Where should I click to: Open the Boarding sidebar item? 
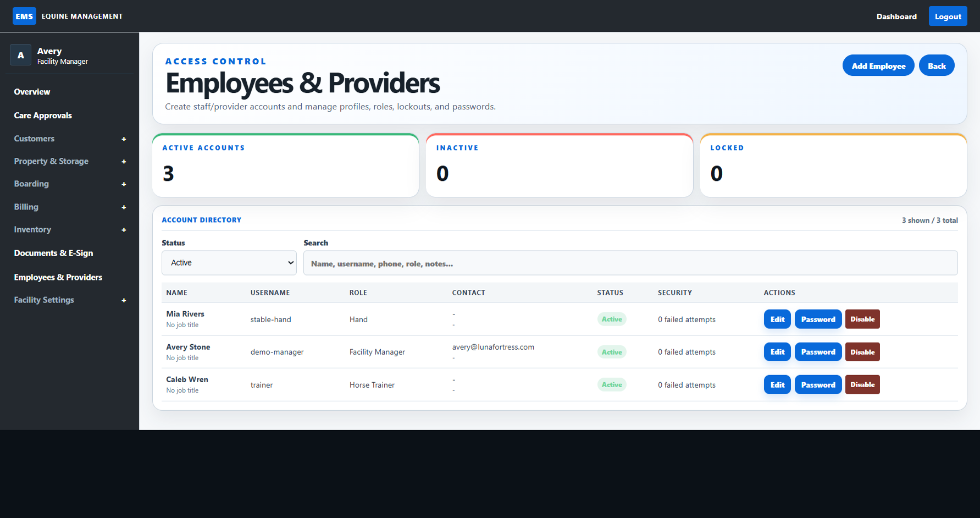point(31,184)
